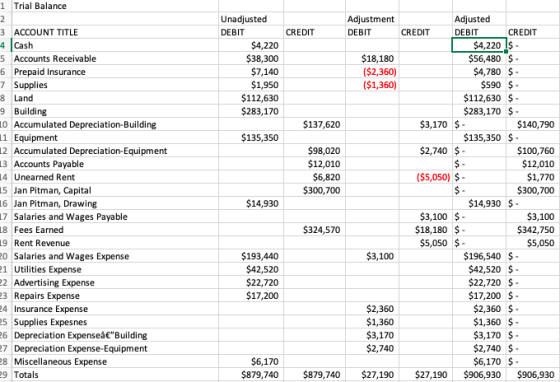Select the 'Unadjusted' header cell
Screen dimensions: 560x382
(251, 19)
